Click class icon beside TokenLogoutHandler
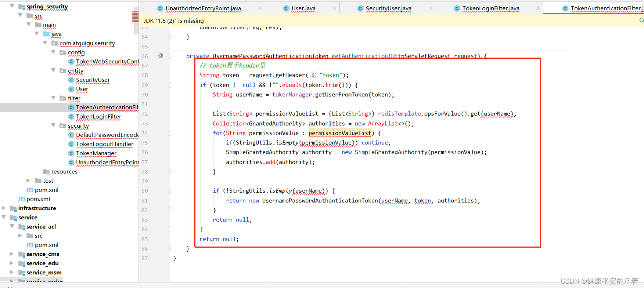The height and width of the screenshot is (288, 644). coord(71,144)
